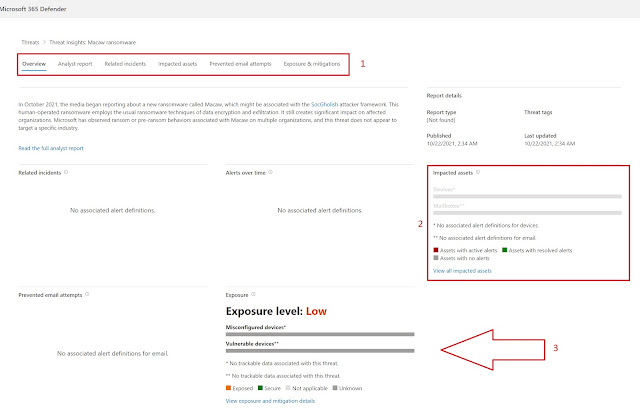
Task: Click info icon next to Exposure heading
Action: point(253,294)
